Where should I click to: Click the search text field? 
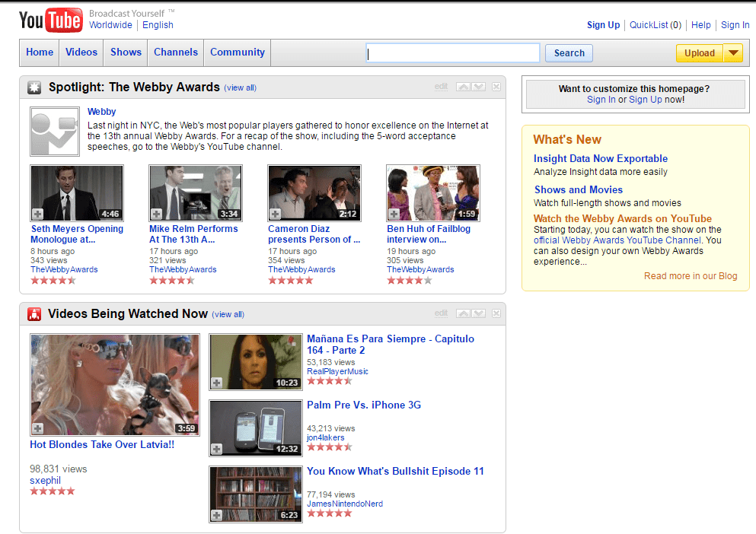coord(453,53)
